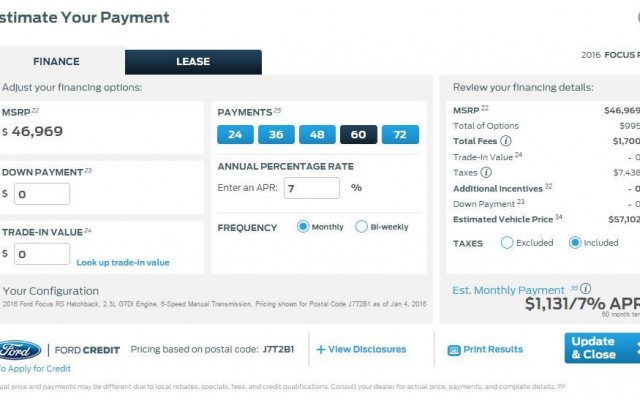Click the Update & Close button

pyautogui.click(x=602, y=348)
